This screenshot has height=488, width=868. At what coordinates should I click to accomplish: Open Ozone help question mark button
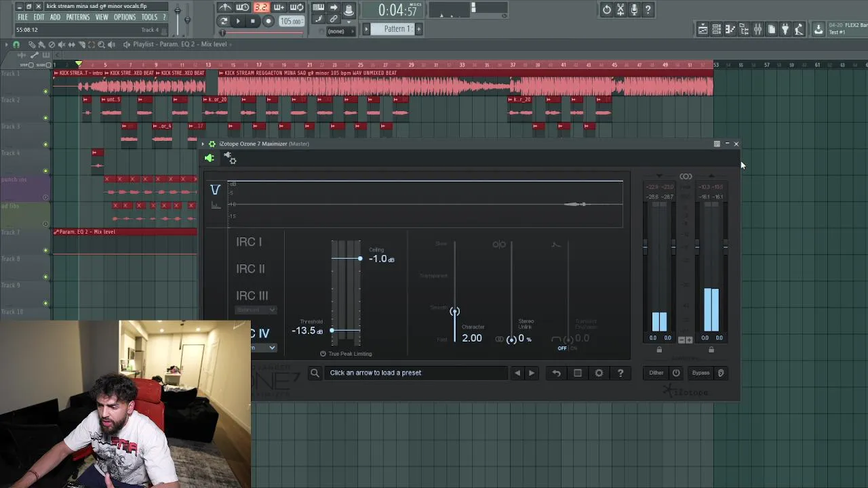[620, 373]
